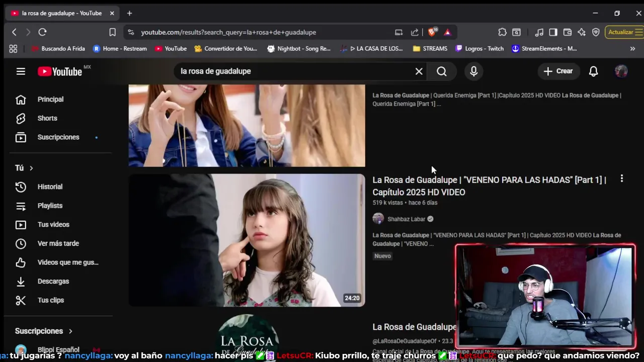This screenshot has height=362, width=644.
Task: Clear the search box with X
Action: click(419, 71)
